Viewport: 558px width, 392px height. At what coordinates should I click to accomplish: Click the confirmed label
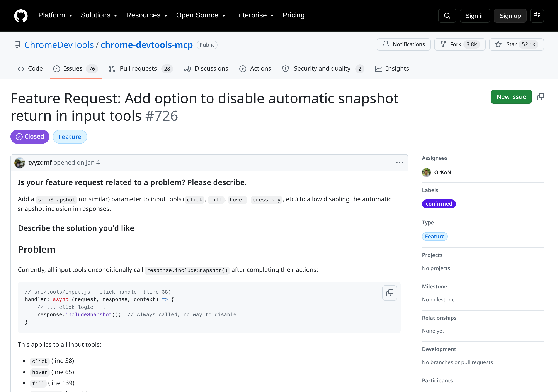(439, 204)
